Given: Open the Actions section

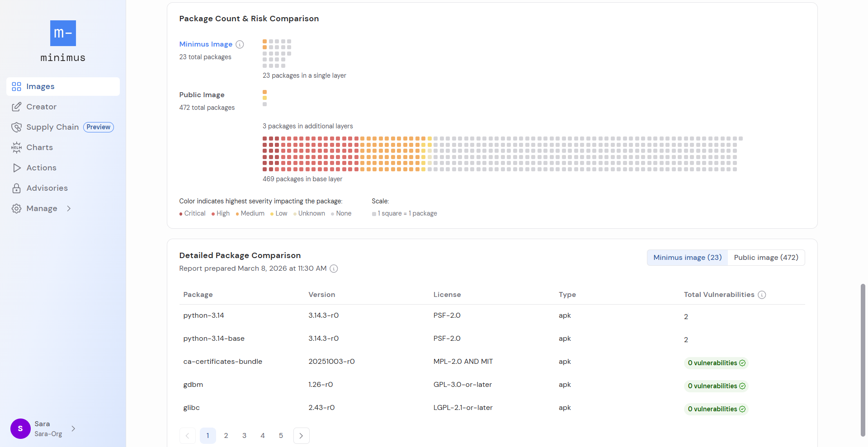Looking at the screenshot, I should click(x=63, y=168).
